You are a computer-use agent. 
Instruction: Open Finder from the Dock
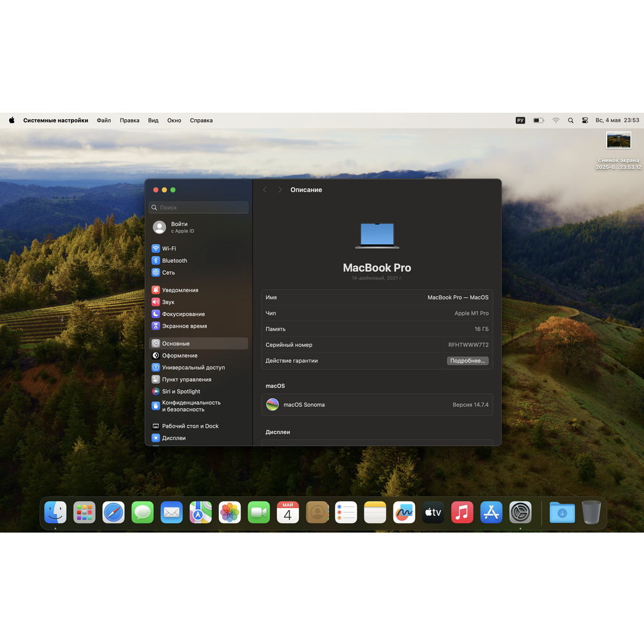[55, 512]
